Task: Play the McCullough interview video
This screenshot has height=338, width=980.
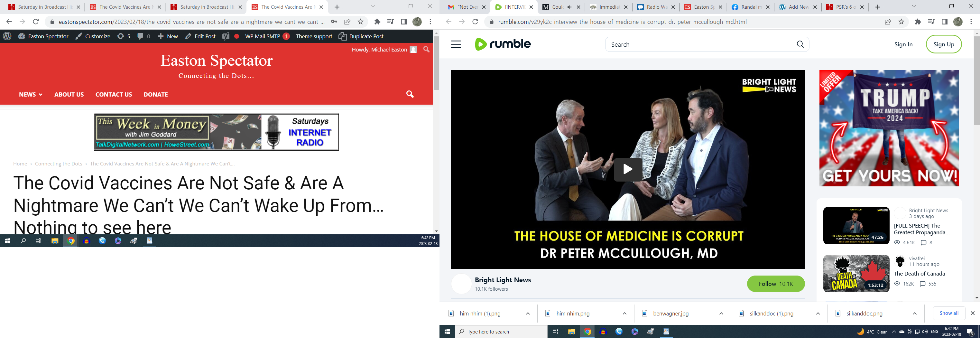Action: tap(627, 169)
